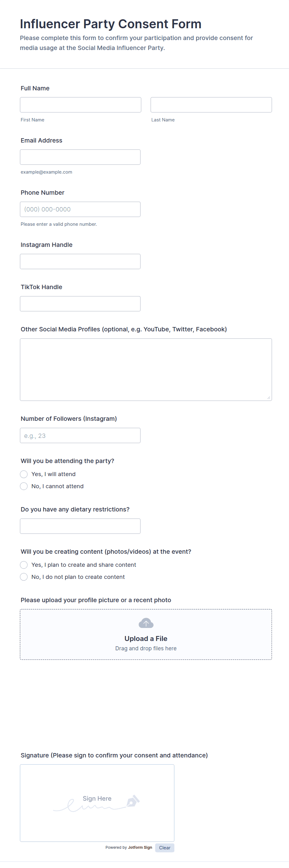Image resolution: width=289 pixels, height=868 pixels.
Task: Grab the textarea resize handle
Action: (269, 398)
